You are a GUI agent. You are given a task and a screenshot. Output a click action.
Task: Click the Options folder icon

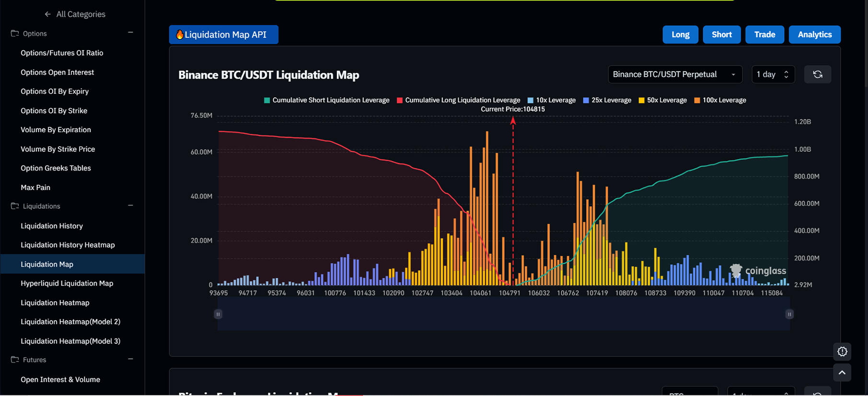(15, 34)
